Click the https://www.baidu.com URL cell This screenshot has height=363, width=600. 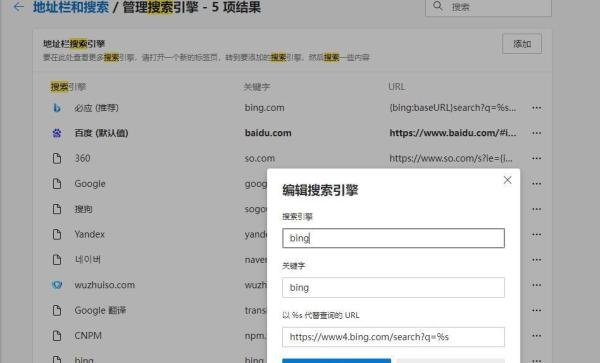coord(453,133)
